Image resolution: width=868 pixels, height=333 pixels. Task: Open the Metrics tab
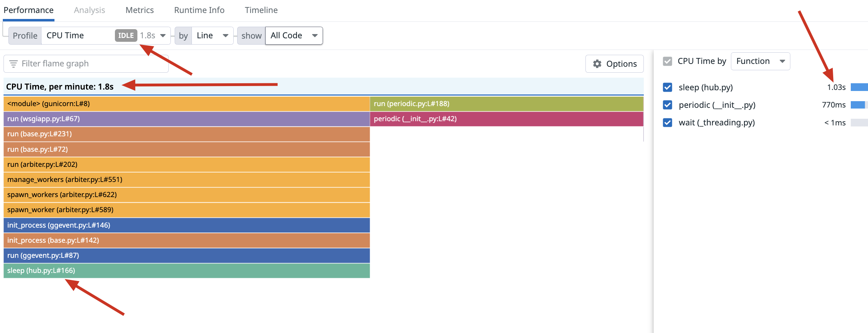(140, 10)
